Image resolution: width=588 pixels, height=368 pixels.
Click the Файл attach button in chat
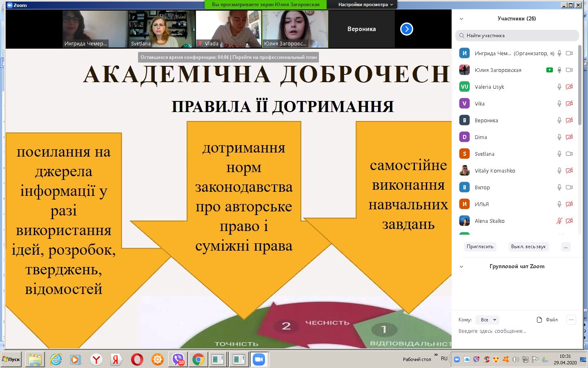pos(547,320)
